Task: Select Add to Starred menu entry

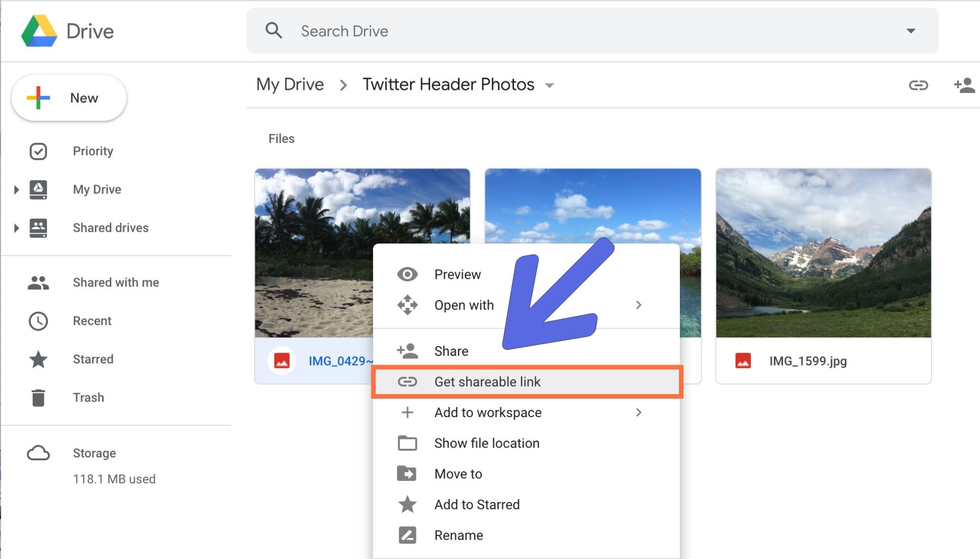Action: (477, 504)
